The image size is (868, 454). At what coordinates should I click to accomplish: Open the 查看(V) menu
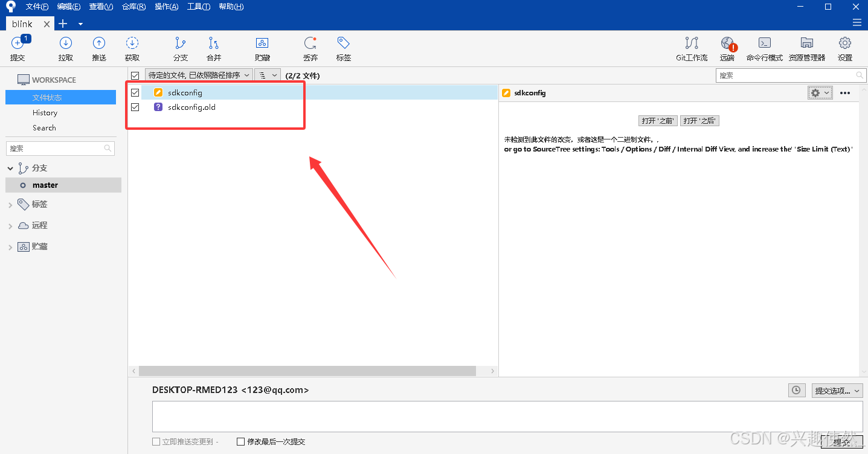pyautogui.click(x=101, y=7)
